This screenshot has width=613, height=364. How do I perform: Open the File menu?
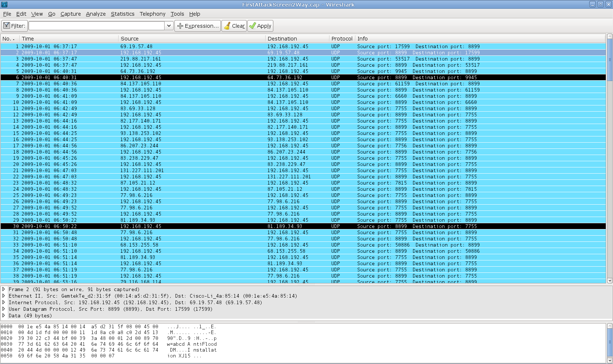coord(7,14)
